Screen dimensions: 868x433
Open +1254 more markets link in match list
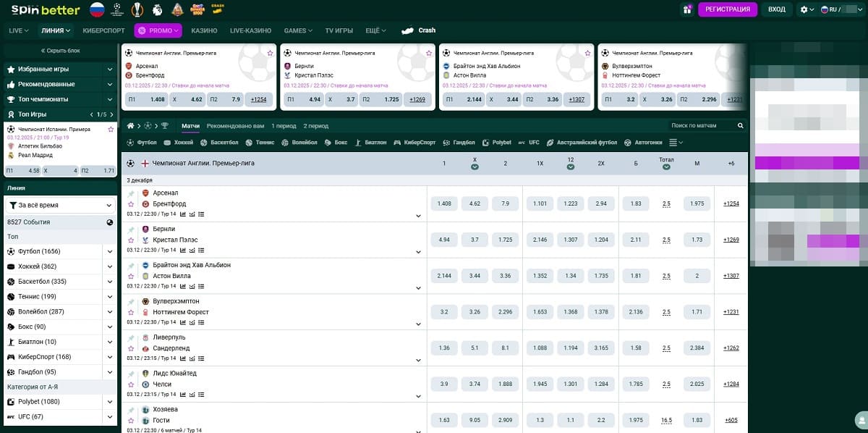coord(731,203)
